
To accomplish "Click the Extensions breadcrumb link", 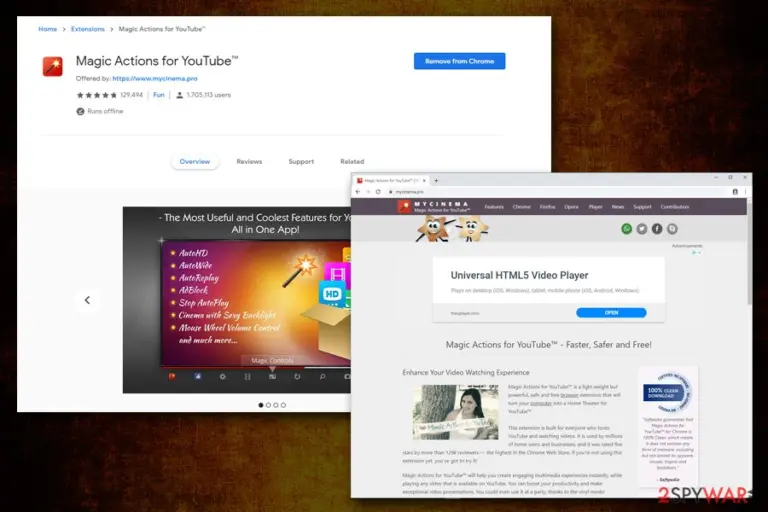I will pyautogui.click(x=88, y=29).
